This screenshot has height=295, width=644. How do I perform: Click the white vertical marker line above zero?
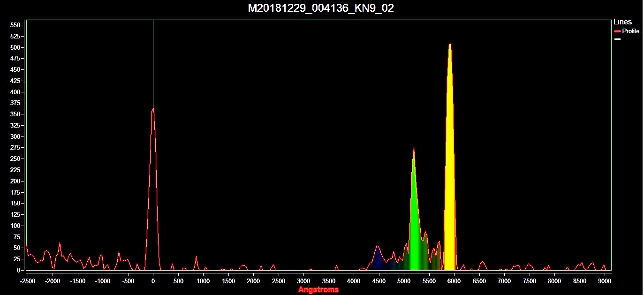click(x=153, y=63)
